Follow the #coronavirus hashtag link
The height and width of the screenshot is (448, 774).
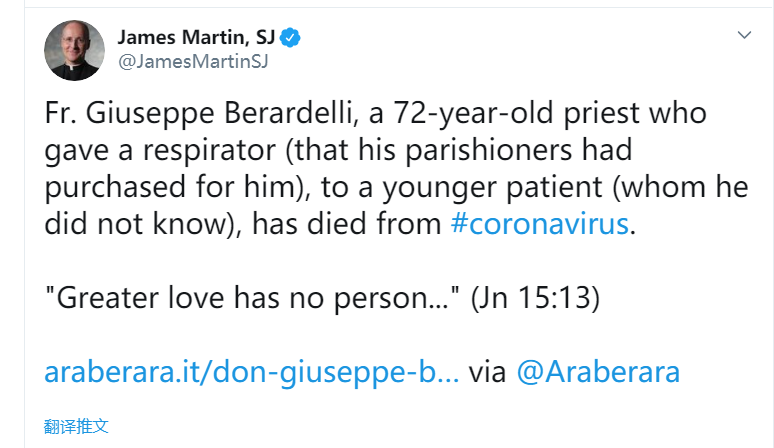[x=539, y=223]
